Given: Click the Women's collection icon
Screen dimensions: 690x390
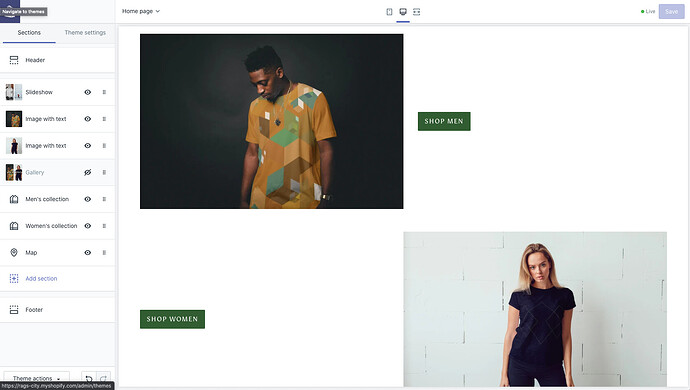Looking at the screenshot, I should [14, 226].
